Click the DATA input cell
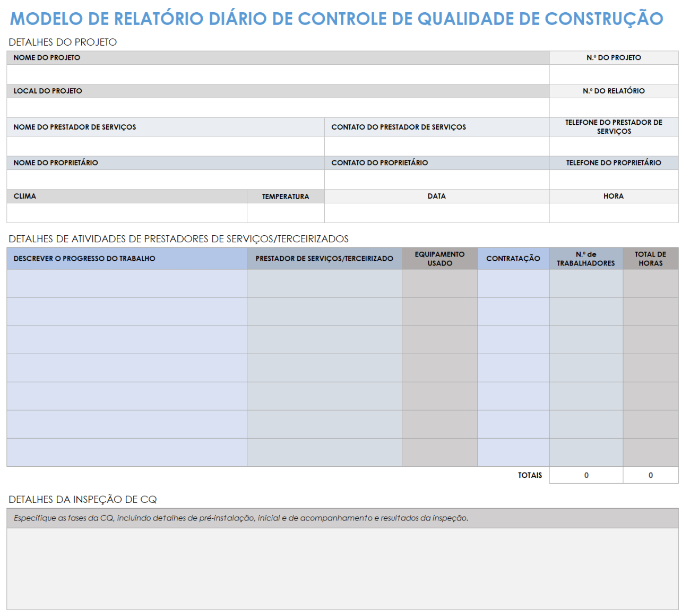The height and width of the screenshot is (616, 690). tap(435, 212)
